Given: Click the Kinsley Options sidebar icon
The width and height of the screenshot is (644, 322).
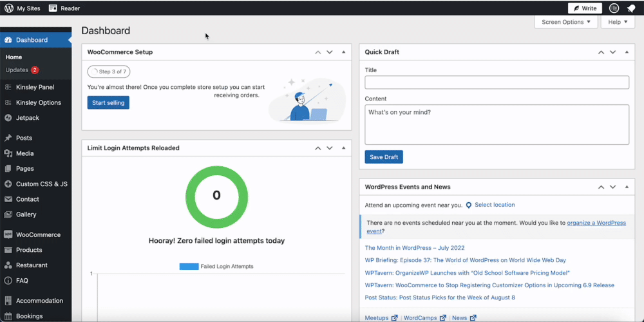Looking at the screenshot, I should coord(8,102).
